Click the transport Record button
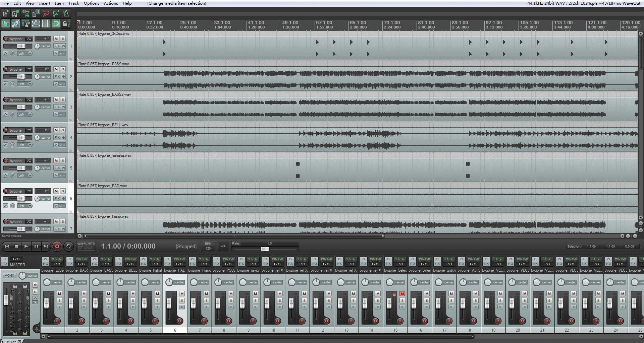Screen dimensions: 644x343 [x=57, y=247]
